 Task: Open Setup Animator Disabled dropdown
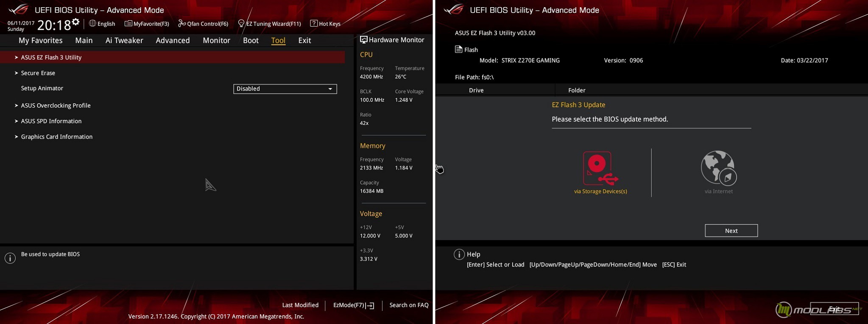pyautogui.click(x=285, y=89)
